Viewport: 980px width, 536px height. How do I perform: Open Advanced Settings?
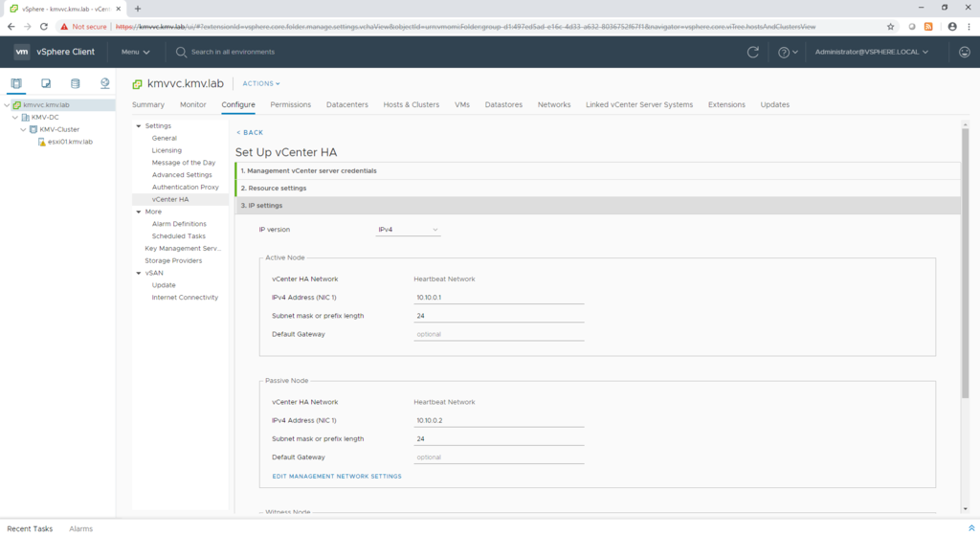(182, 175)
